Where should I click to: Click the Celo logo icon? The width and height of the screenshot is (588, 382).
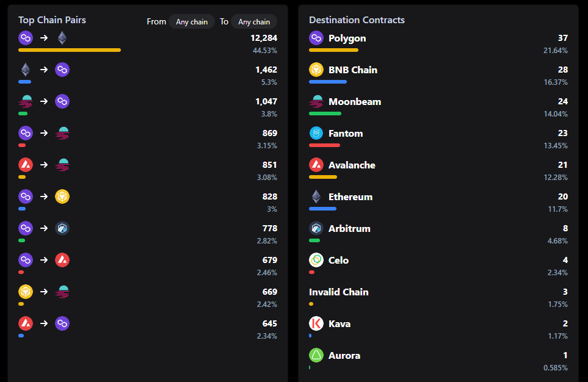[x=316, y=261]
